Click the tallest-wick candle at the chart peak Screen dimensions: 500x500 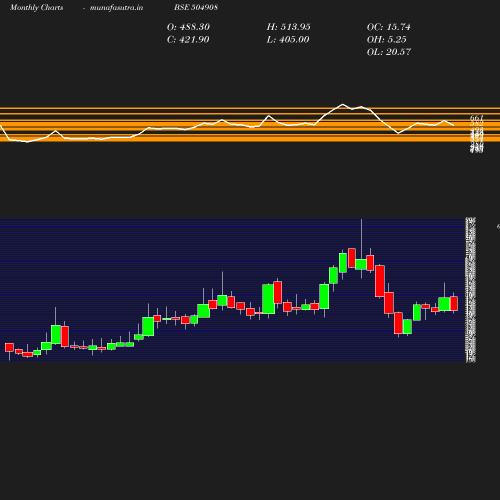(361, 264)
